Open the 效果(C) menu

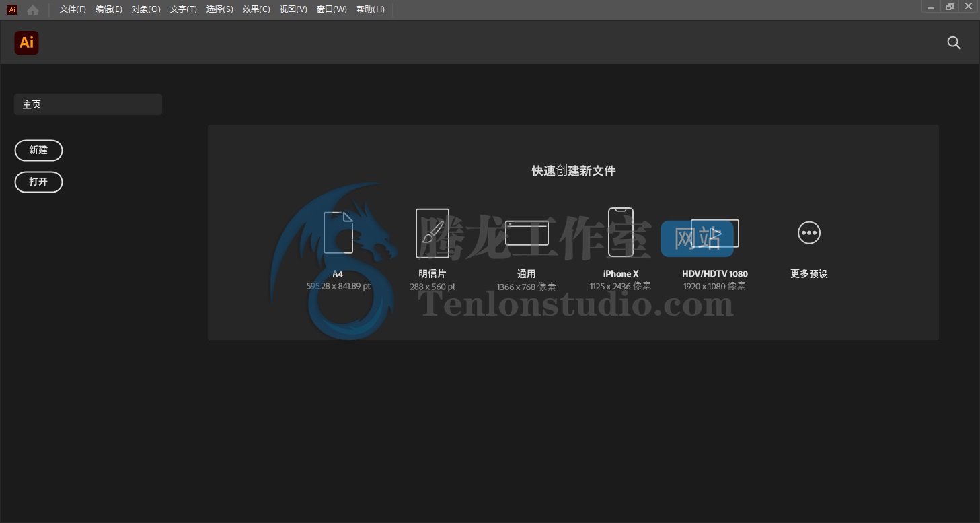click(256, 9)
